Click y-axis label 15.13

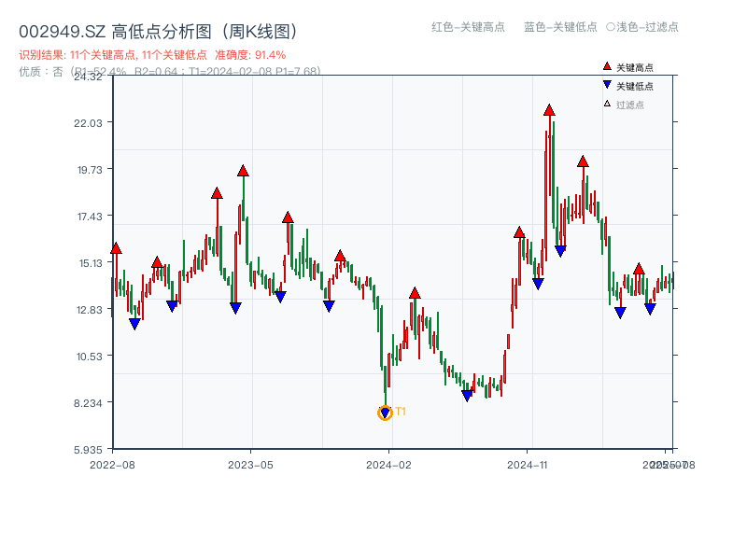91,263
